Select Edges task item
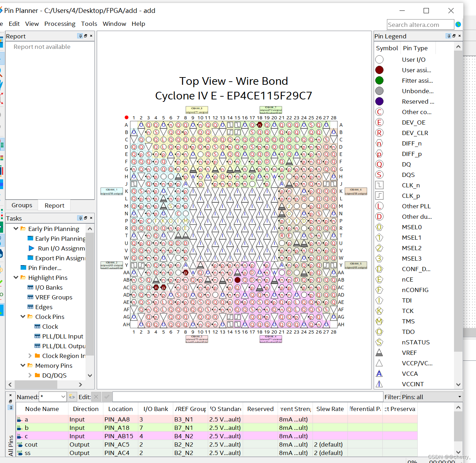 (x=44, y=307)
